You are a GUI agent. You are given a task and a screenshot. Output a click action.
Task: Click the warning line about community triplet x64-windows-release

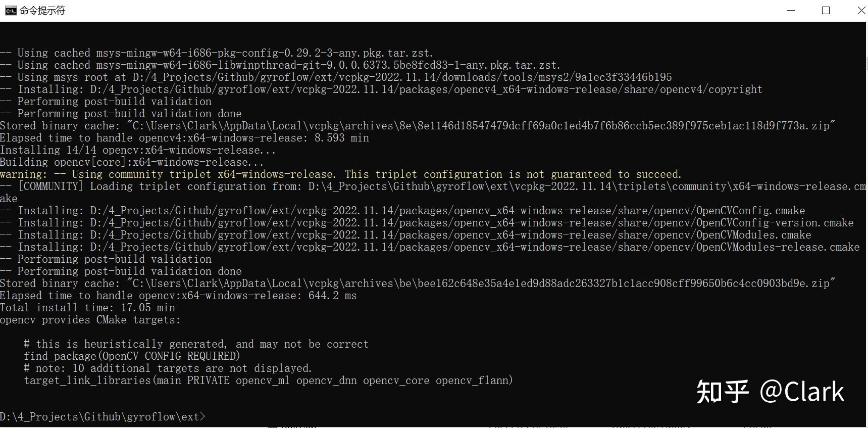(341, 174)
